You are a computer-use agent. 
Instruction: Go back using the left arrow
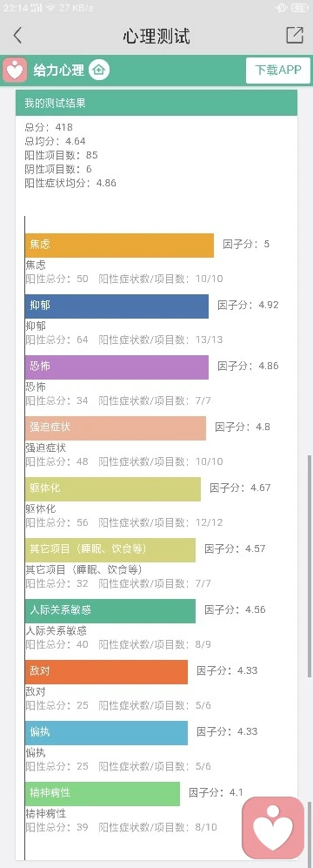point(17,36)
